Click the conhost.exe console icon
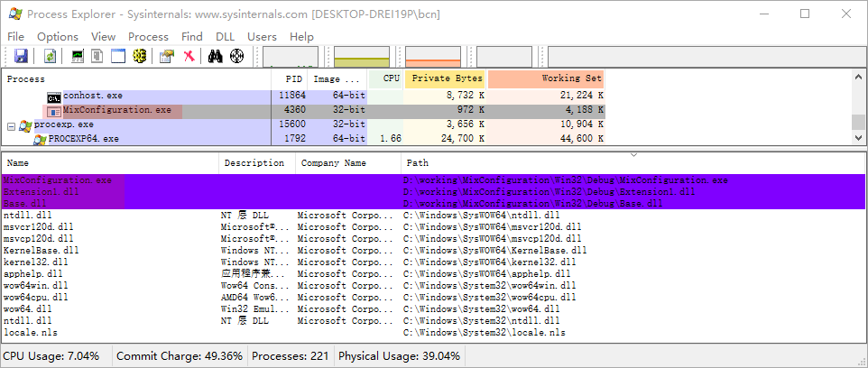Viewport: 868px width, 368px height. coord(54,98)
